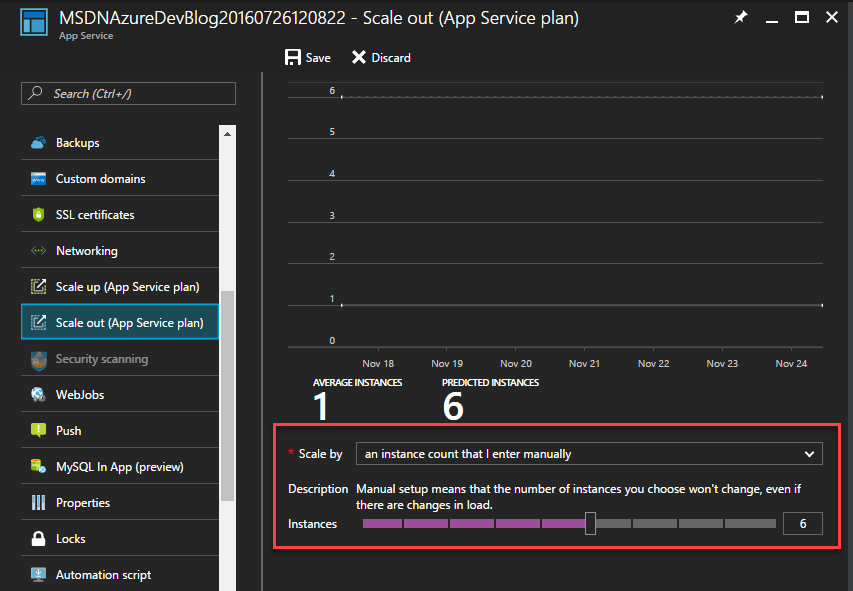Click the Nov 18 axis label
Screen dimensions: 853x591
378,364
